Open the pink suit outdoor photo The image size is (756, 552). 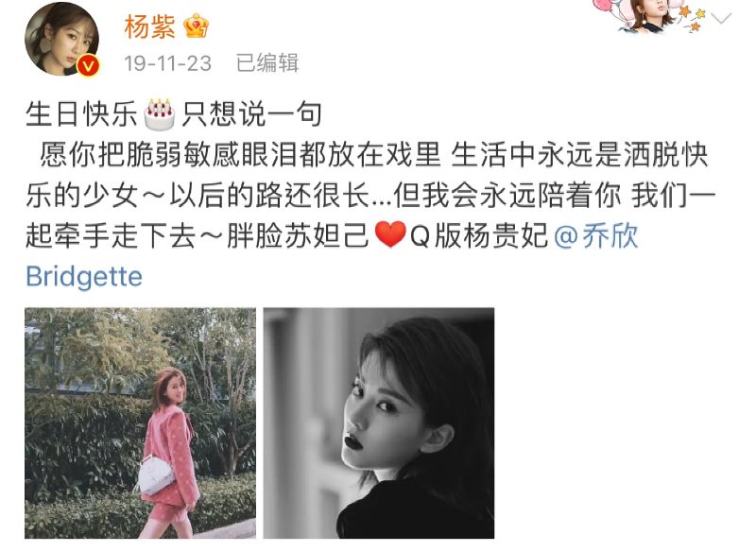pos(140,423)
